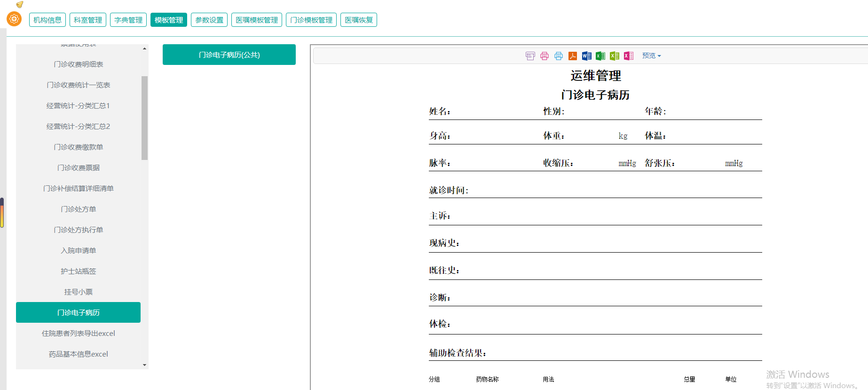Export report as Adobe PDF

(572, 56)
